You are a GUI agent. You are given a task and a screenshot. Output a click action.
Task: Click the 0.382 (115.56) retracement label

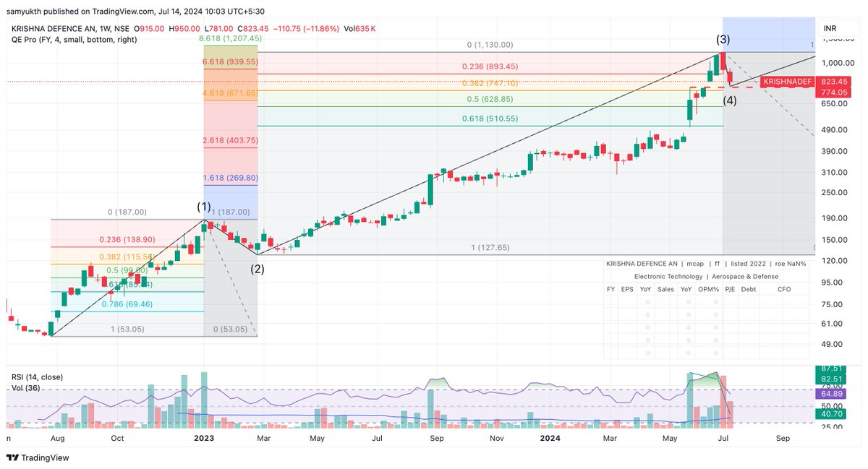(x=127, y=257)
